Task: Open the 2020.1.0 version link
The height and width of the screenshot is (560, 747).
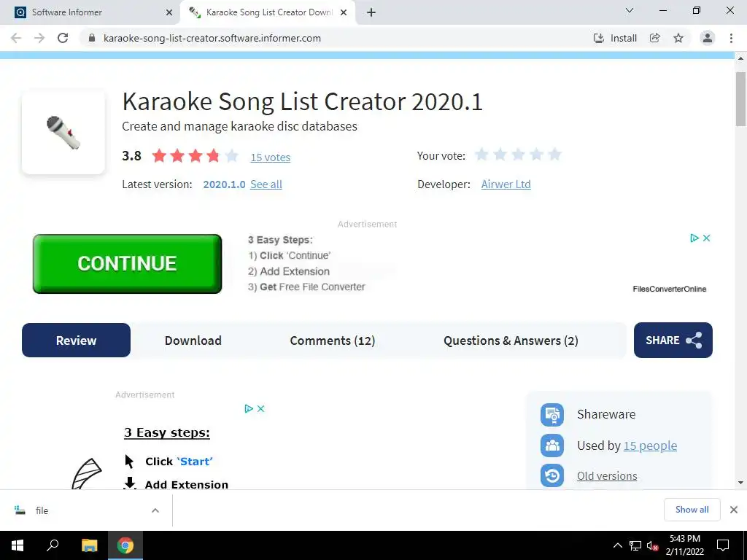Action: click(224, 184)
